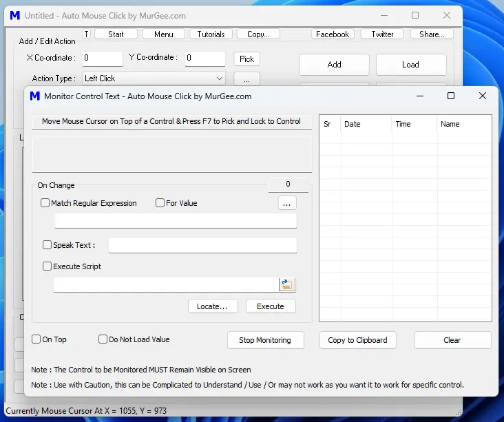The image size is (504, 422).
Task: Click the M logo in the Untitled window title bar
Action: click(x=14, y=15)
